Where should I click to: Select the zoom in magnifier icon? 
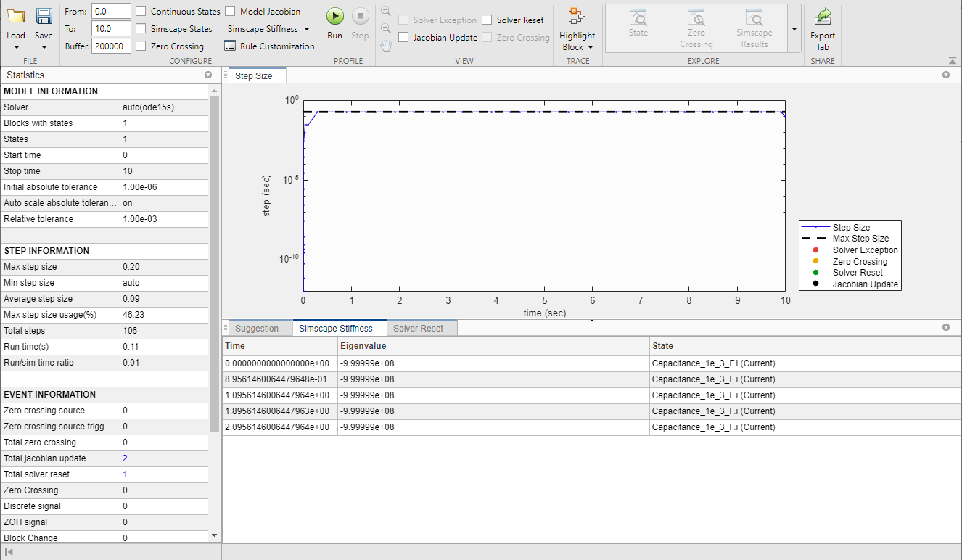(x=386, y=12)
